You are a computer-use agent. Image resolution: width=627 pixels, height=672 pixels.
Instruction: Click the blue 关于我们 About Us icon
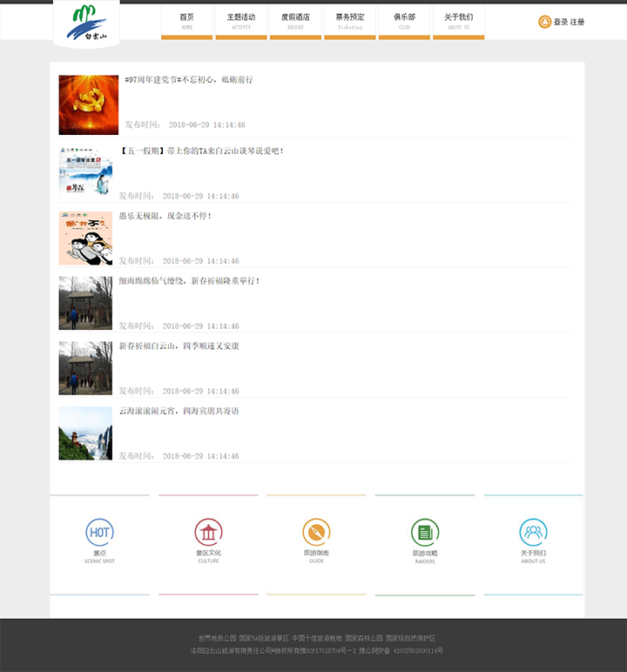click(533, 532)
